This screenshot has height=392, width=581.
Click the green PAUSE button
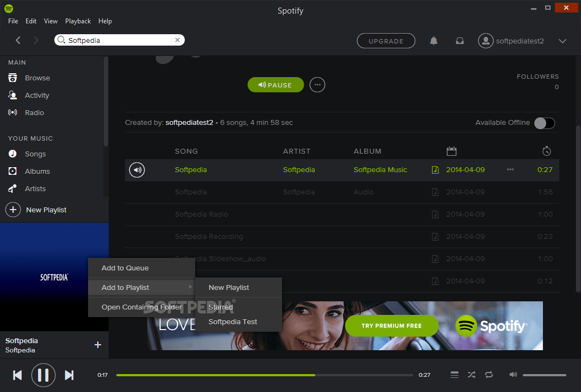coord(276,85)
